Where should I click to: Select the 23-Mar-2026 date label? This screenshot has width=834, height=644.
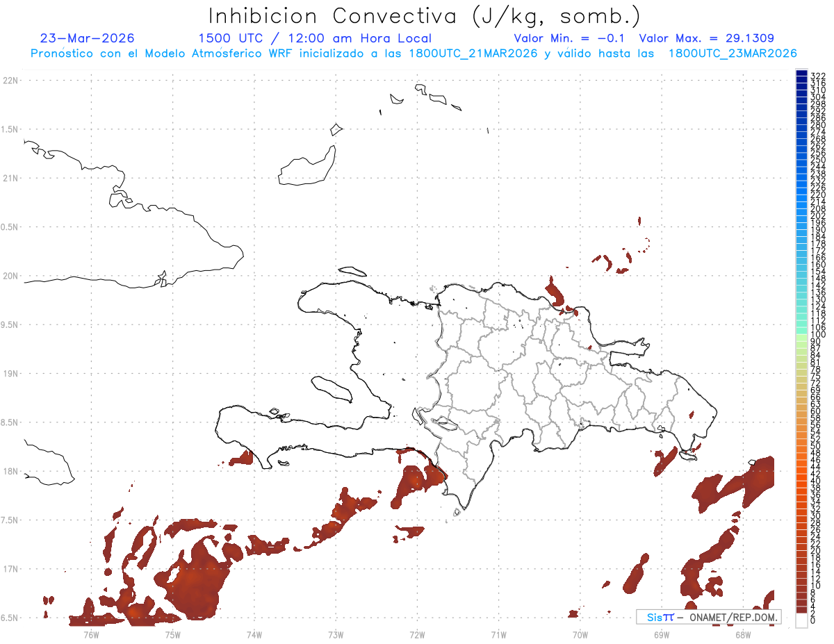pyautogui.click(x=88, y=38)
